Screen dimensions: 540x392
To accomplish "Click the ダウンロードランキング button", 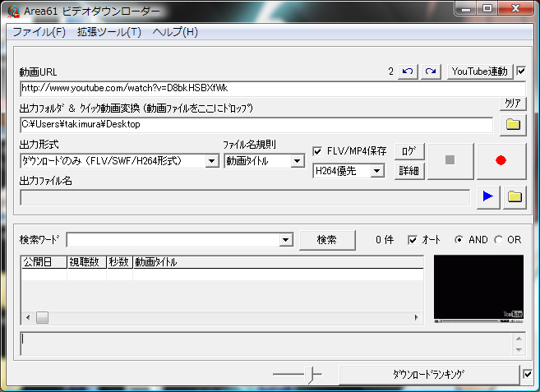I will [429, 375].
